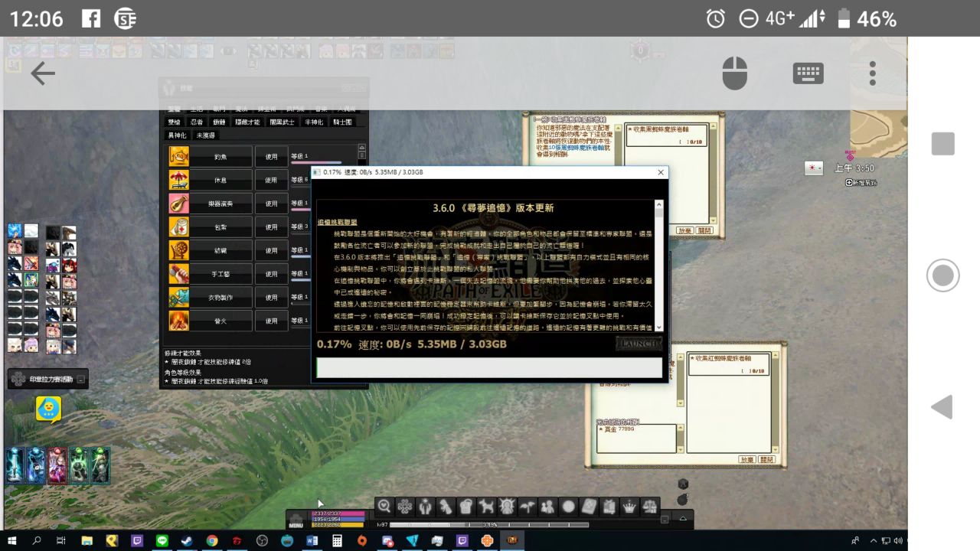Click the magnifier icon in game menu bar

(384, 506)
